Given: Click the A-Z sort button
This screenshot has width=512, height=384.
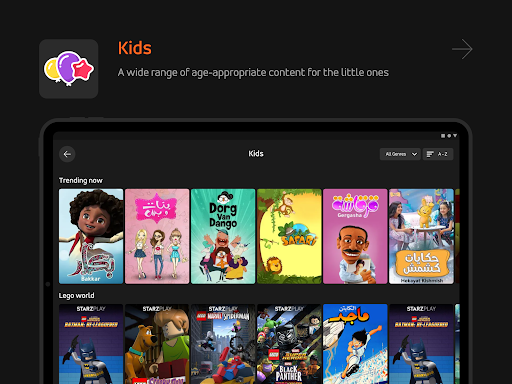Looking at the screenshot, I should tap(438, 154).
